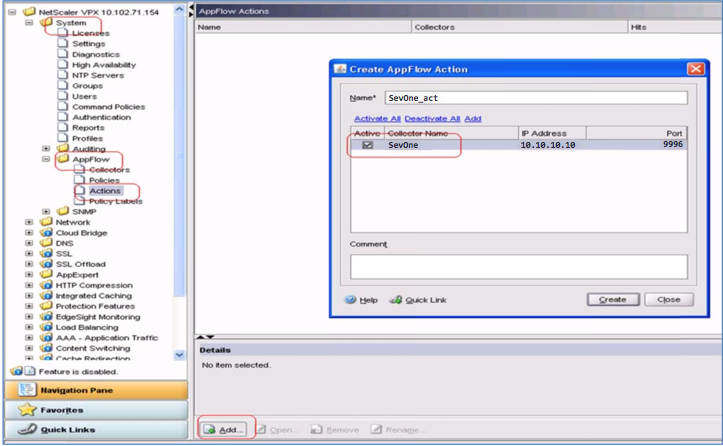
Task: Click the navigation tree vertical scrollbar
Action: tap(179, 155)
